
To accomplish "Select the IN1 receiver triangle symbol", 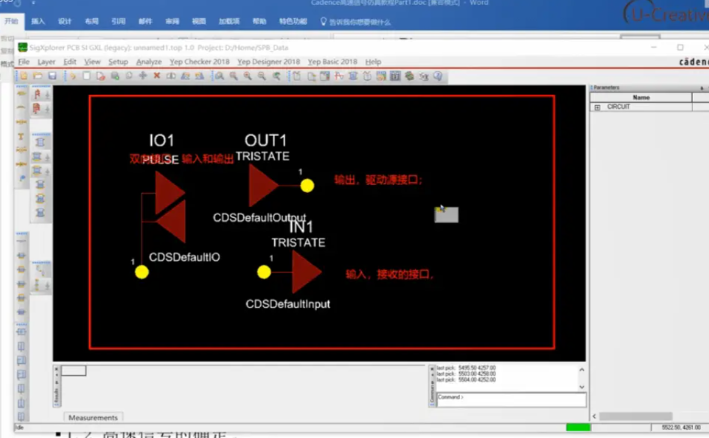I will [x=305, y=271].
